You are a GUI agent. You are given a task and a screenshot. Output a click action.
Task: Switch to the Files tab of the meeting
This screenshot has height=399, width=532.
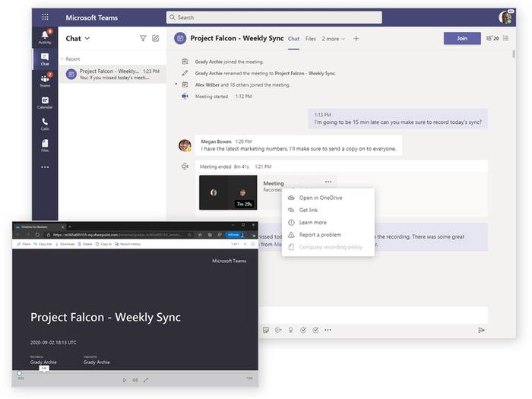(310, 39)
